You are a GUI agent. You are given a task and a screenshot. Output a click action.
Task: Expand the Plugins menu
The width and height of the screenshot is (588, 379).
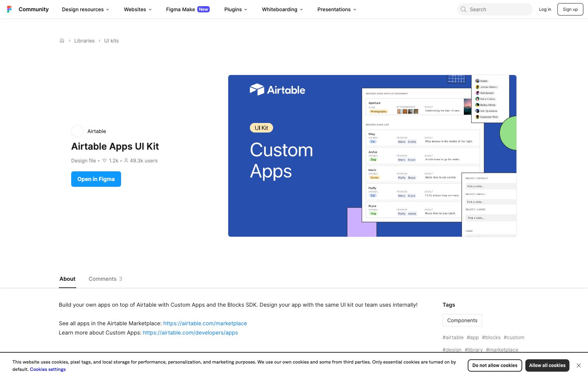coord(235,9)
